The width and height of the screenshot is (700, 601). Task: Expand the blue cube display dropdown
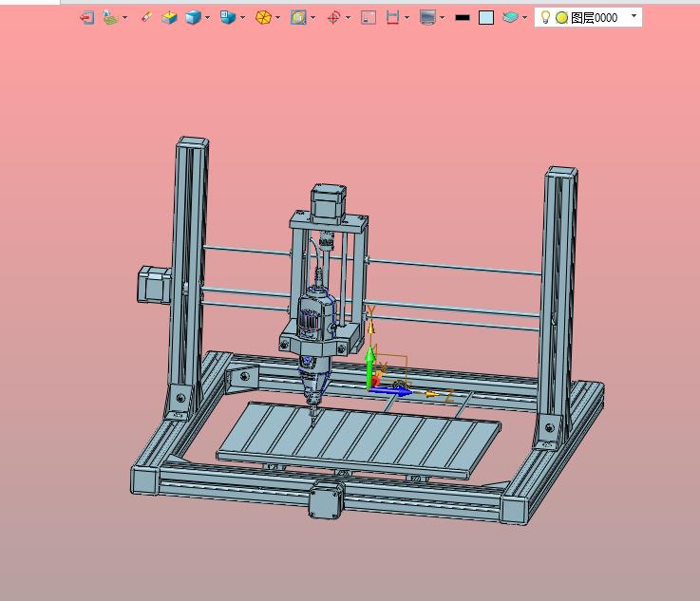pos(208,18)
